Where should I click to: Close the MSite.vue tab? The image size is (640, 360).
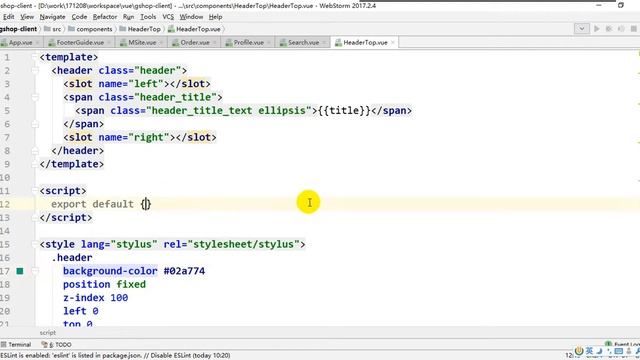click(x=161, y=42)
